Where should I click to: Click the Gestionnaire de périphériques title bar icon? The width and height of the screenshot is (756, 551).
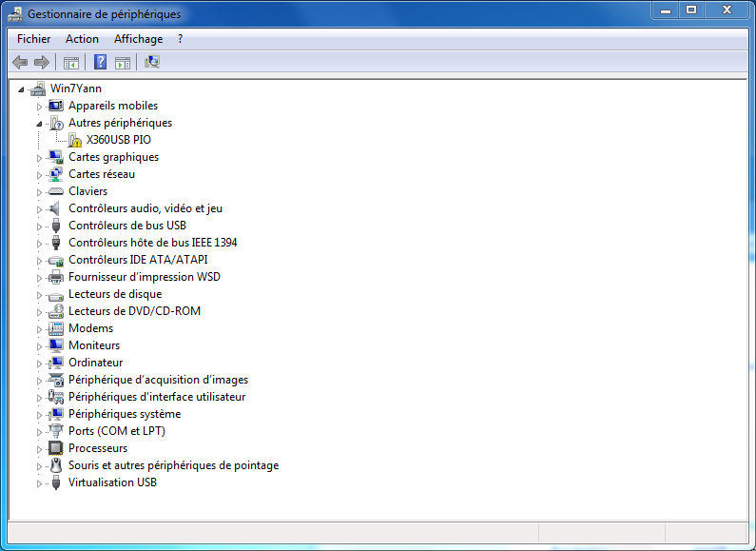click(15, 14)
